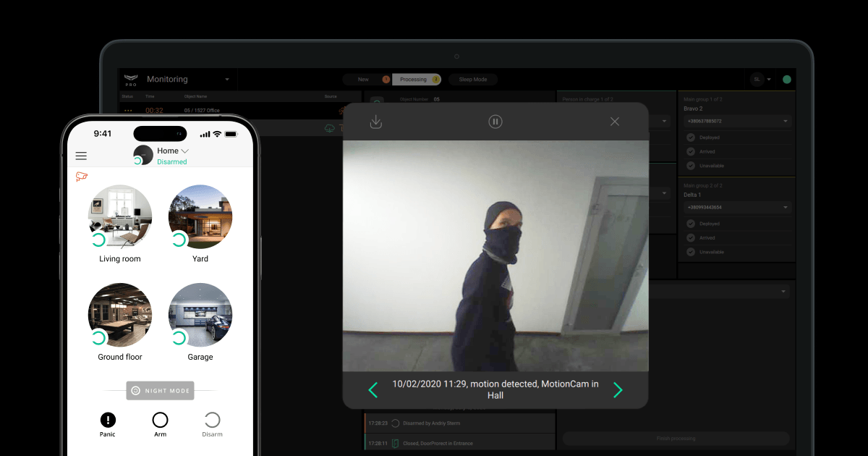Open the Garage group thumbnail
This screenshot has width=868, height=456.
click(x=200, y=315)
